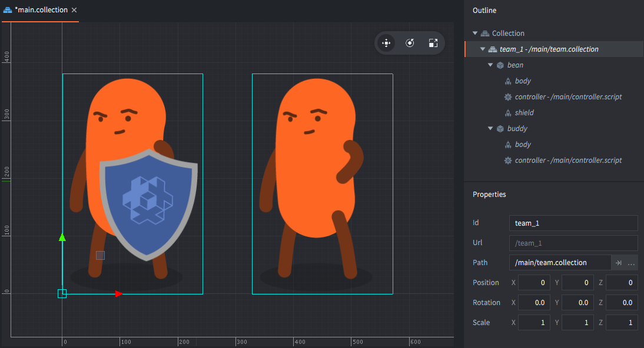Viewport: 644px width, 348px height.
Task: Click the gear icon of bean's controller script
Action: (507, 96)
